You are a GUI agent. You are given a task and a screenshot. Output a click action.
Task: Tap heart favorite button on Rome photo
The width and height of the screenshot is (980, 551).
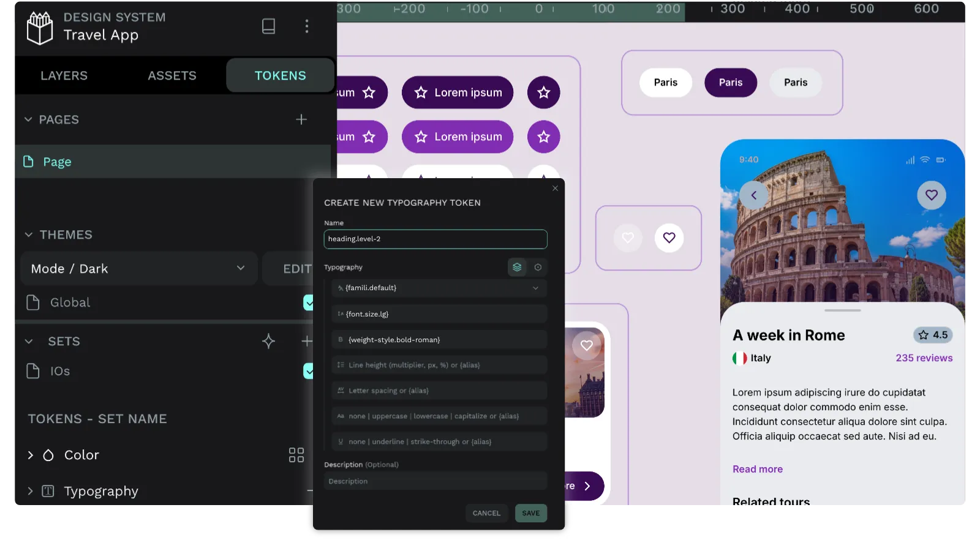(x=932, y=195)
